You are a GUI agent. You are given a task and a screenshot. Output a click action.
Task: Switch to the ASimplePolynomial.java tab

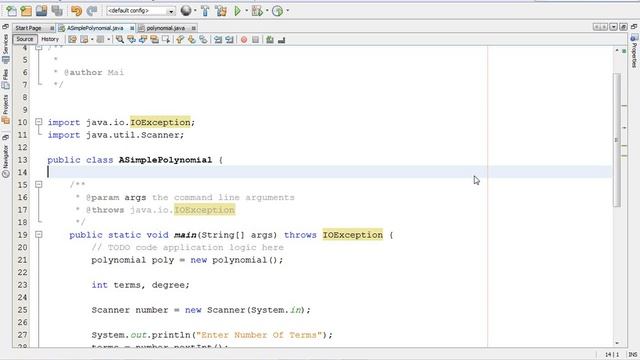95,28
